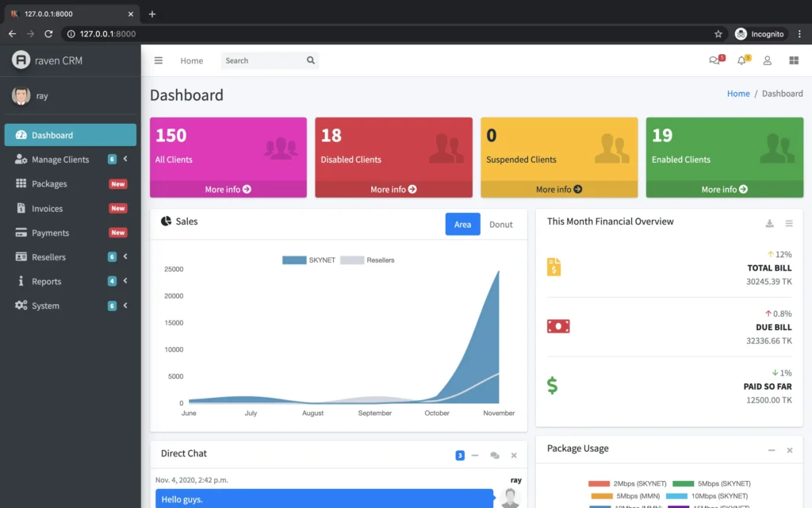Click More info on Disabled Clients card
Image resolution: width=812 pixels, height=508 pixels.
pyautogui.click(x=393, y=189)
